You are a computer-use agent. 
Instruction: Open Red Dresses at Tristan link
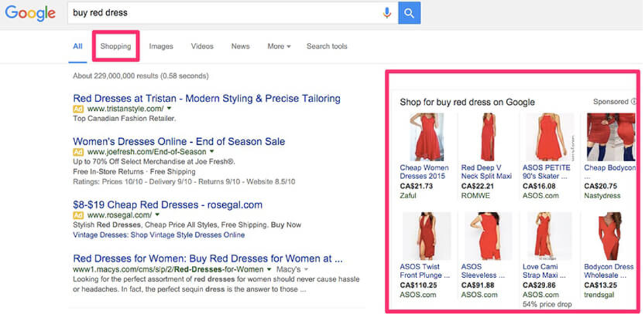pos(206,98)
